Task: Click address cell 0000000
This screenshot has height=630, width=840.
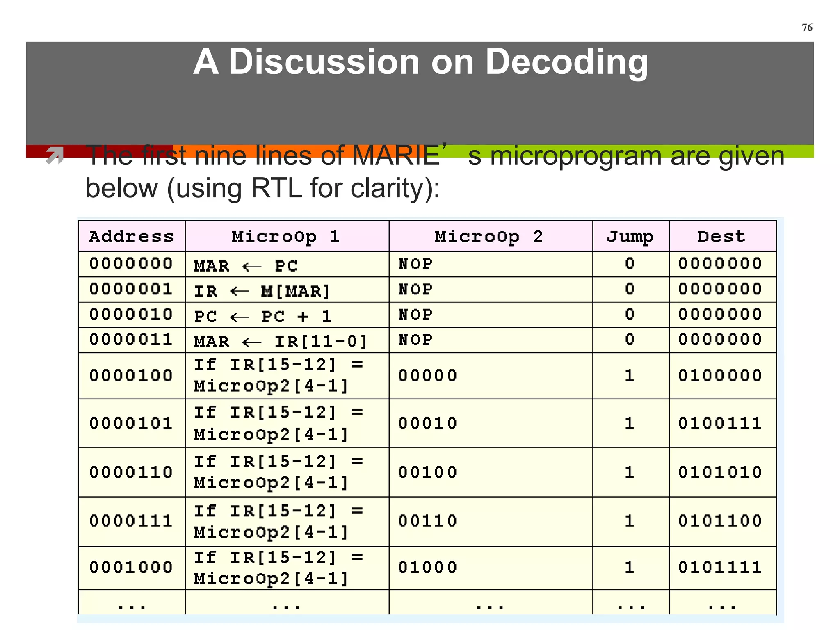Action: 131,264
